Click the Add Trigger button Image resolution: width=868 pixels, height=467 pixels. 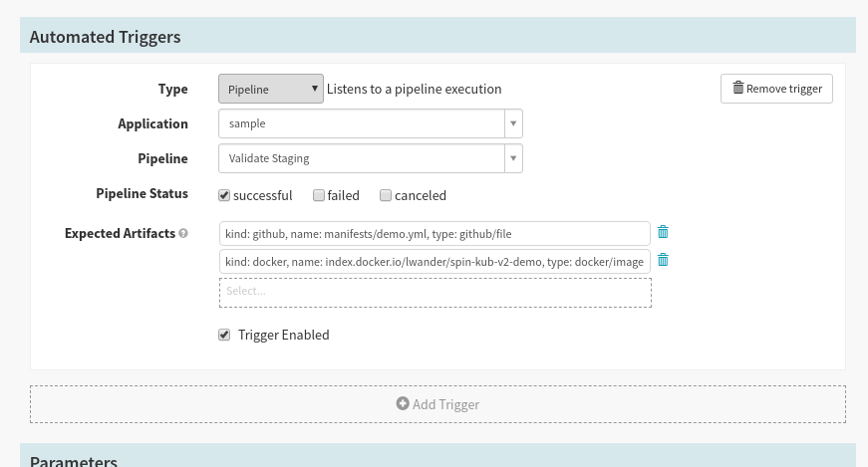pyautogui.click(x=437, y=404)
